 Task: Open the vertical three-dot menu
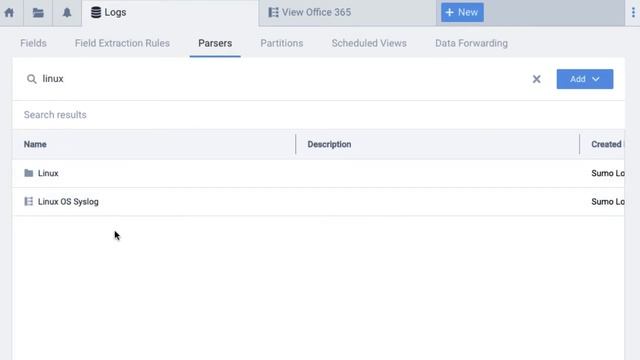coord(633,13)
